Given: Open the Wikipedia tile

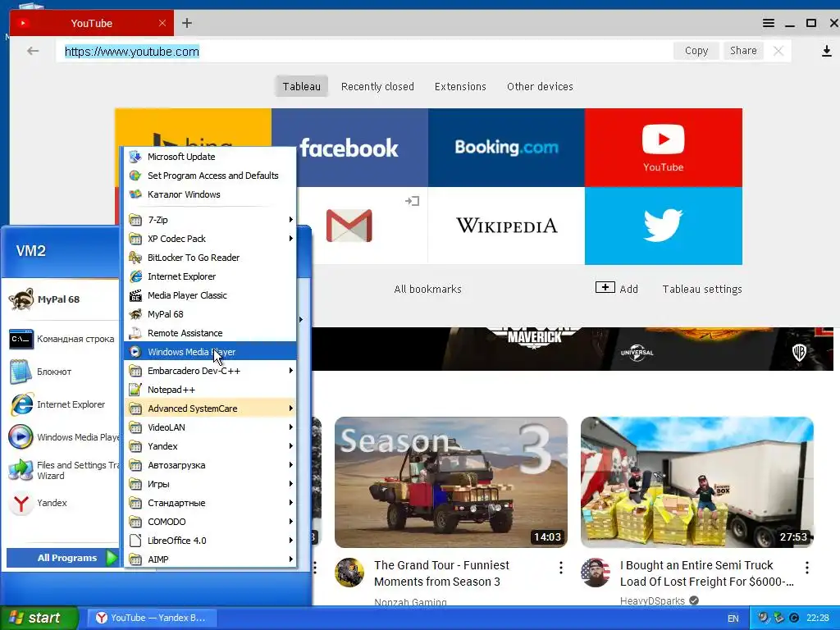Looking at the screenshot, I should pos(506,226).
